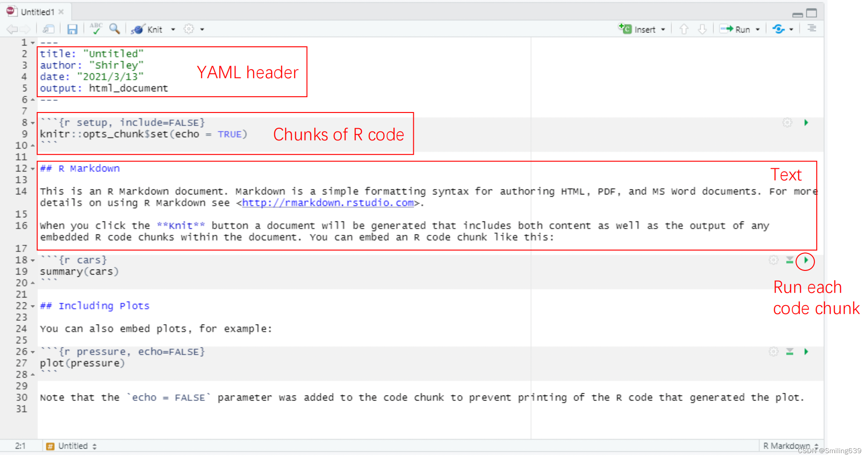
Task: Collapse pressure chunk fold at line 26
Action: coord(33,352)
